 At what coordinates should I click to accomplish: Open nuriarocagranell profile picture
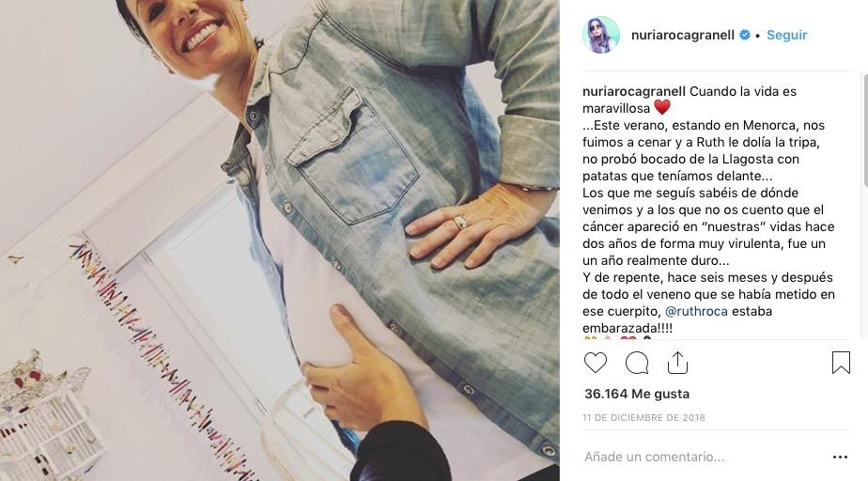[x=601, y=35]
